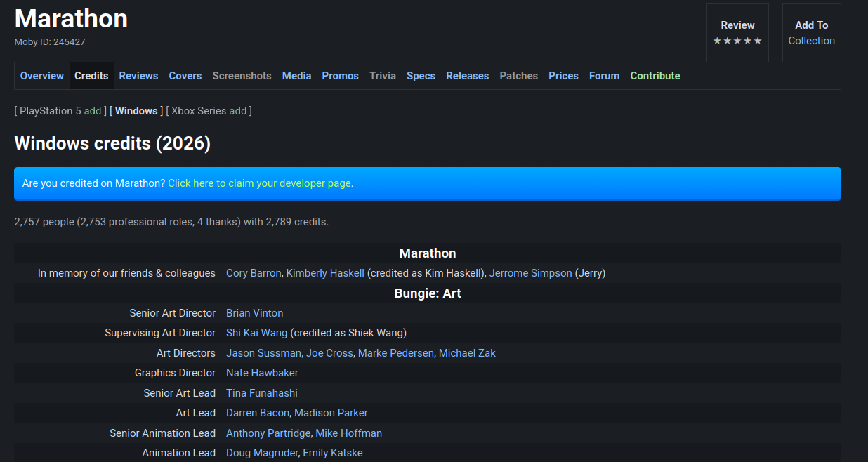Select the Windows platform credits

pos(136,111)
